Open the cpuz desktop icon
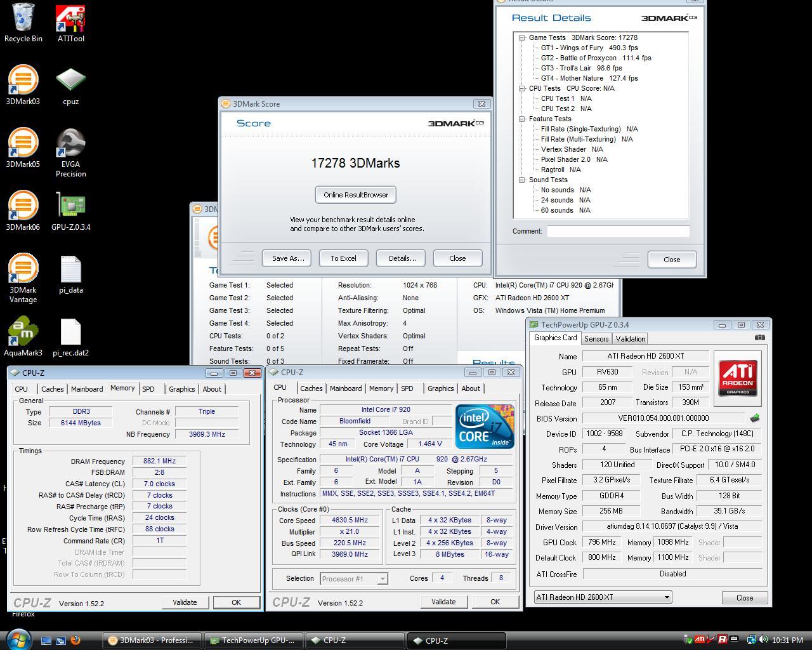812x650 pixels. (x=70, y=85)
